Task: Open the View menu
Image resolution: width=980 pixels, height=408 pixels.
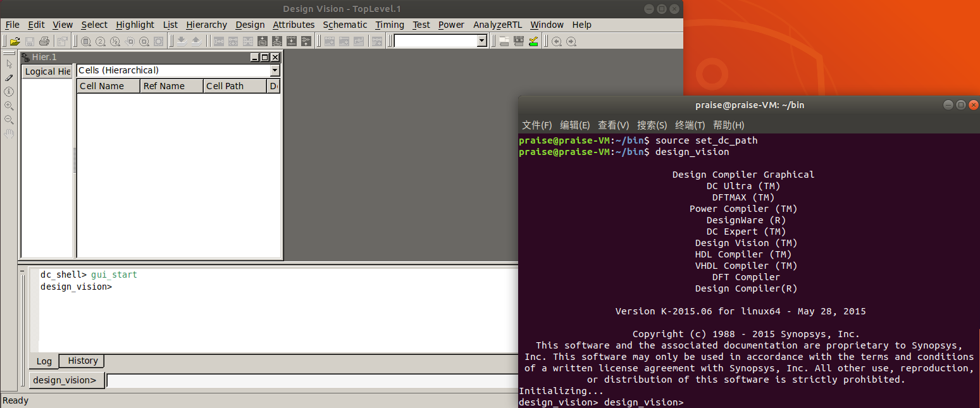Action: tap(63, 25)
